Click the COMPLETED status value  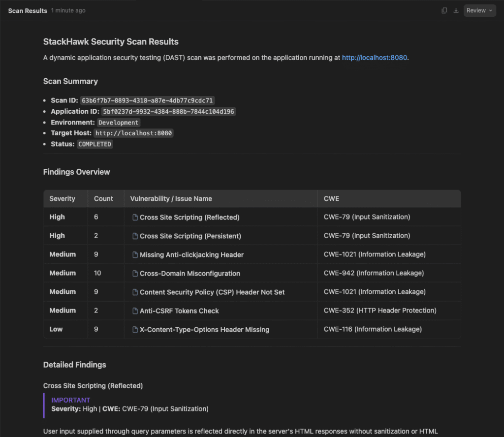click(x=94, y=144)
